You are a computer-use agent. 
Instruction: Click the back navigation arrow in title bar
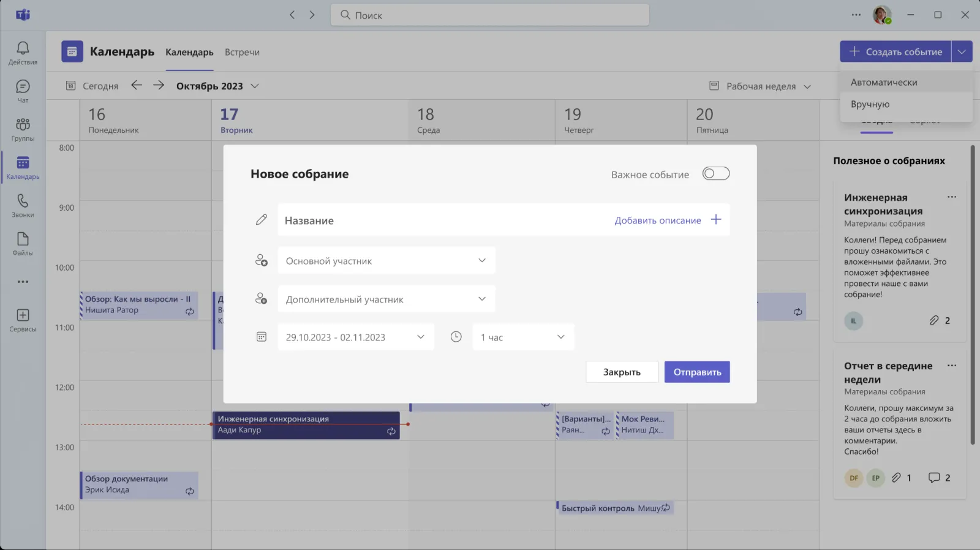pos(292,15)
